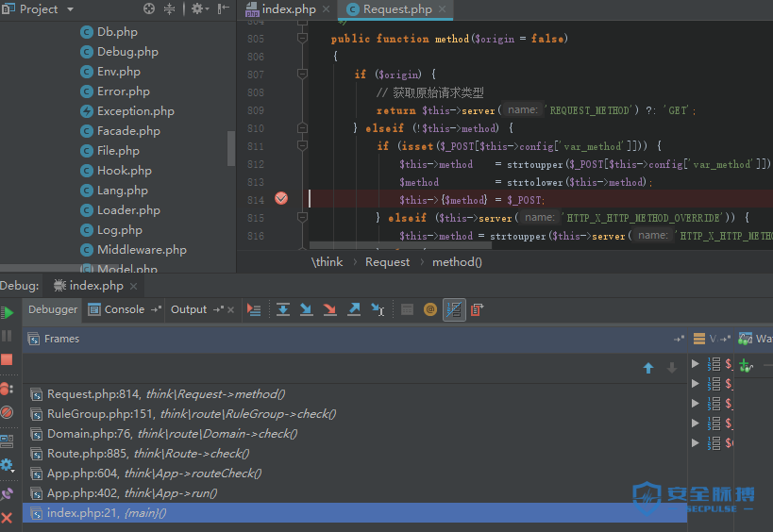The height and width of the screenshot is (532, 773).
Task: Click the Step Out icon
Action: (x=354, y=309)
